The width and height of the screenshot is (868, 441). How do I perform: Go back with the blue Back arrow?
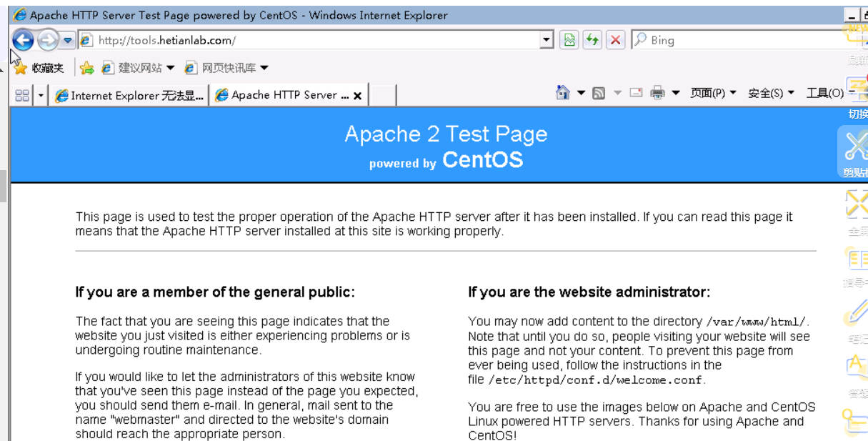pos(23,40)
